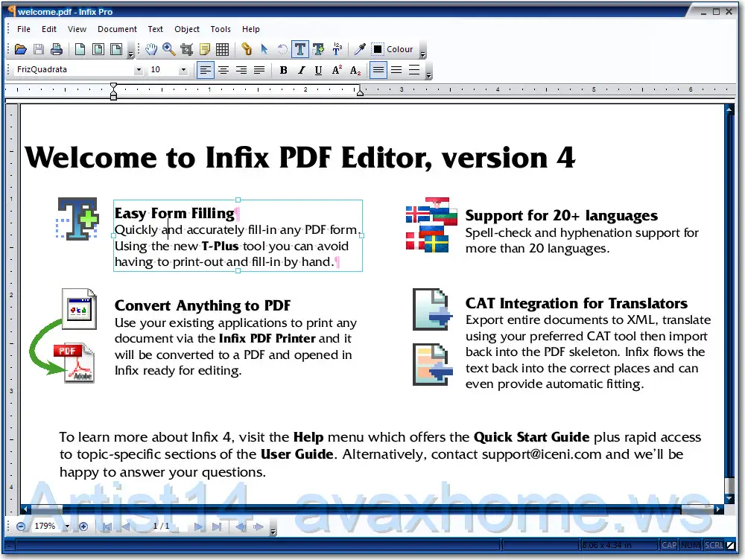This screenshot has height=560, width=745.
Task: Click the Save floppy disk icon
Action: (39, 49)
